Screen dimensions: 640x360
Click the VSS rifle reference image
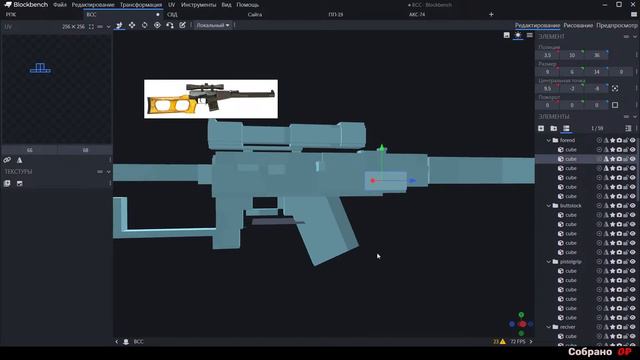pos(211,99)
